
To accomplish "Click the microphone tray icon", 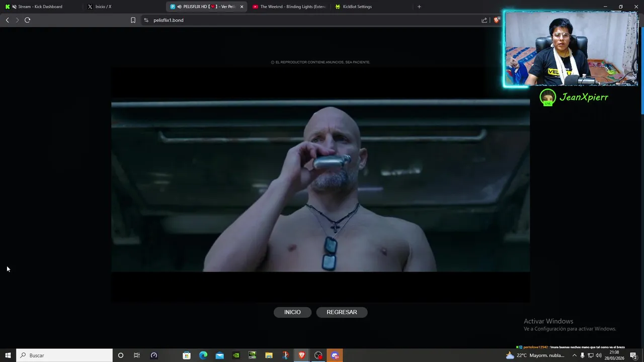I will (x=583, y=355).
